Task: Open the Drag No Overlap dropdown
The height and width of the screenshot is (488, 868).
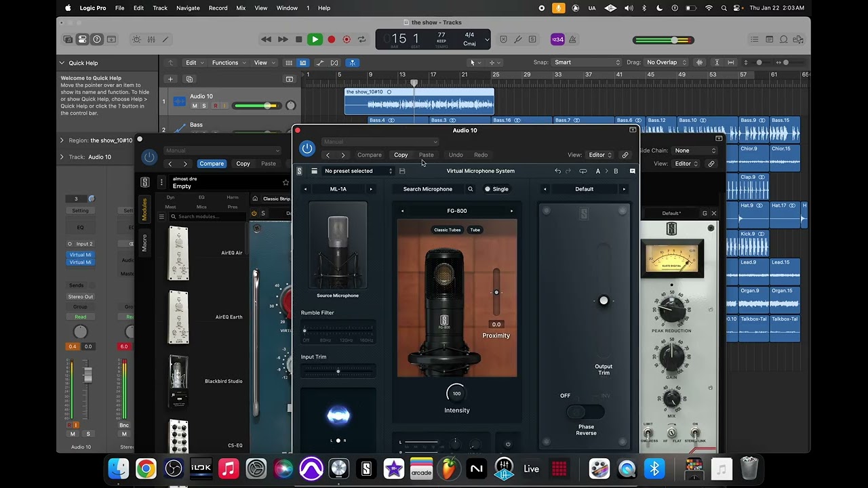Action: [667, 62]
